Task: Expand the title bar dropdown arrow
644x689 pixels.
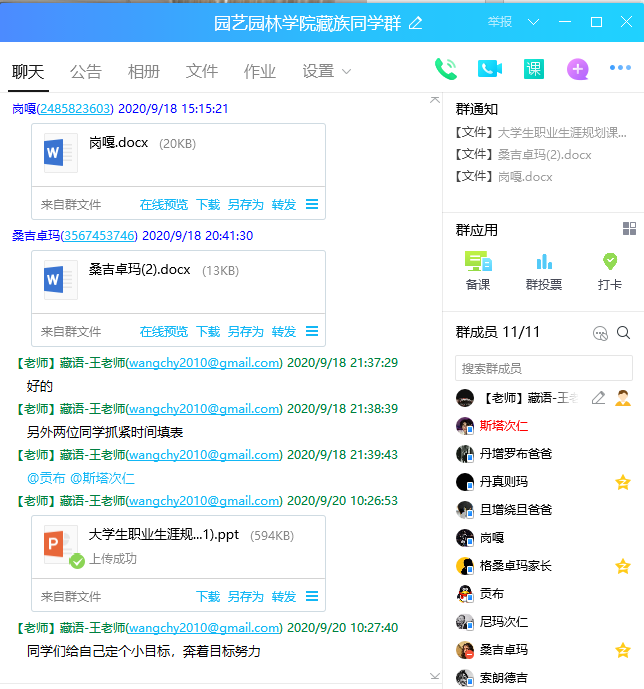Action: pos(533,22)
